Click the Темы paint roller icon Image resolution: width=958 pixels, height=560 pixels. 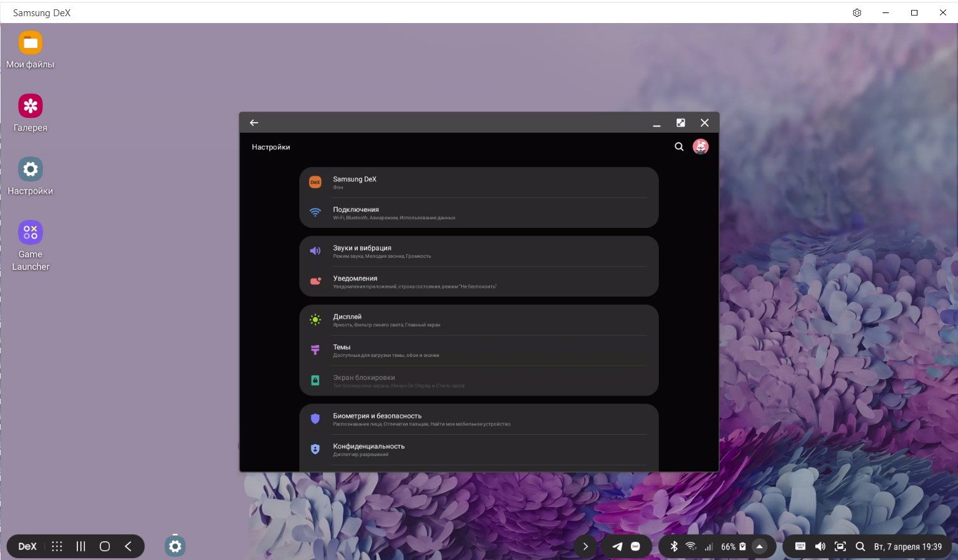[x=315, y=350]
